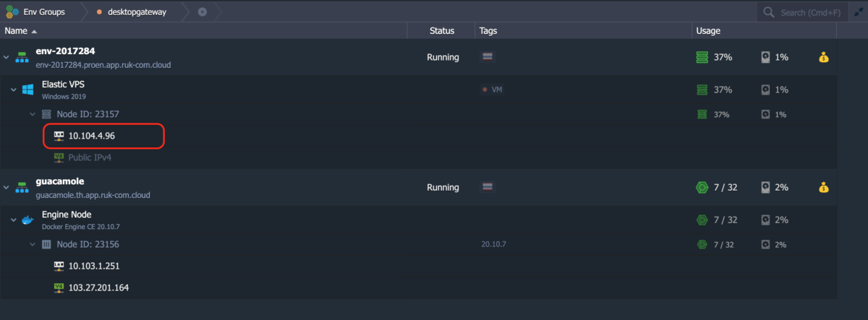Click the disk usage icon for env-2017284
868x320 pixels.
tap(765, 57)
